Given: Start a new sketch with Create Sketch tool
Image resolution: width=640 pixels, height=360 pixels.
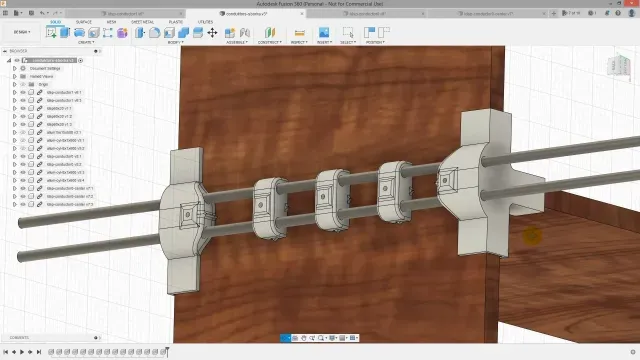Looking at the screenshot, I should (x=51, y=33).
